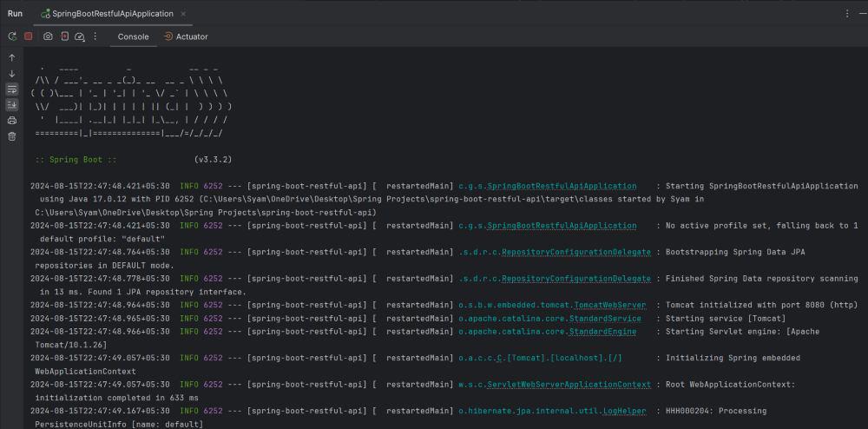Click the exit/attach debugger icon
This screenshot has width=868, height=429.
(x=64, y=36)
